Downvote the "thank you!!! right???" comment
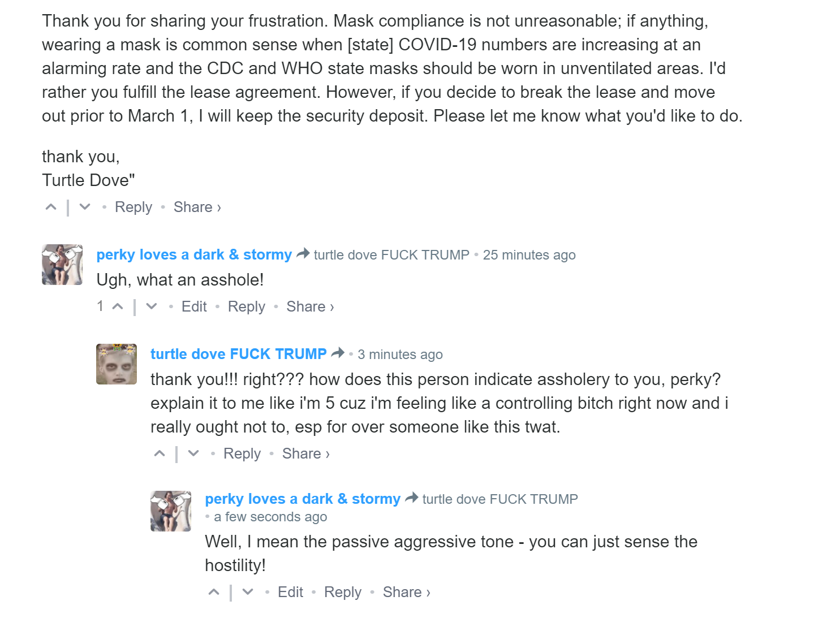This screenshot has width=840, height=618. coord(193,454)
